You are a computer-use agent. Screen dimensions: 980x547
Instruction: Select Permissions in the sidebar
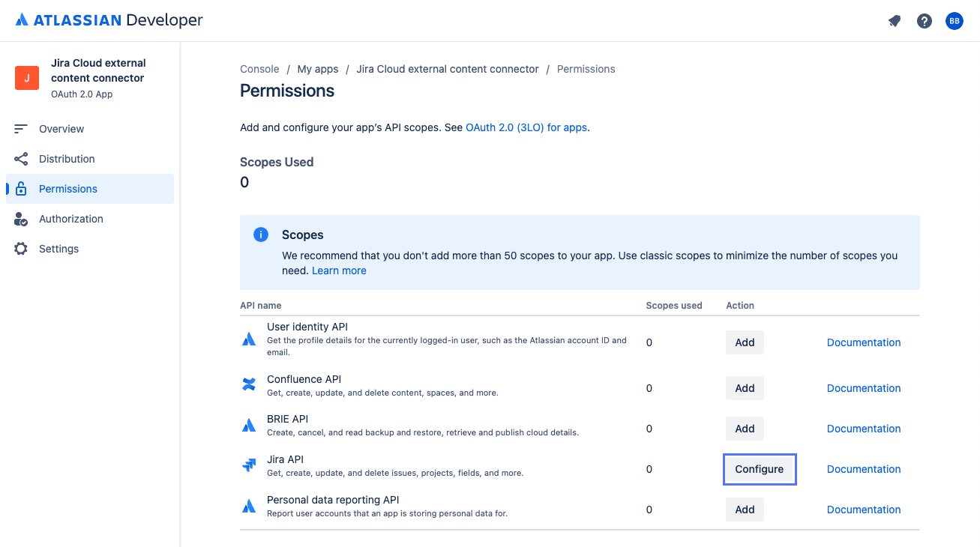point(90,189)
